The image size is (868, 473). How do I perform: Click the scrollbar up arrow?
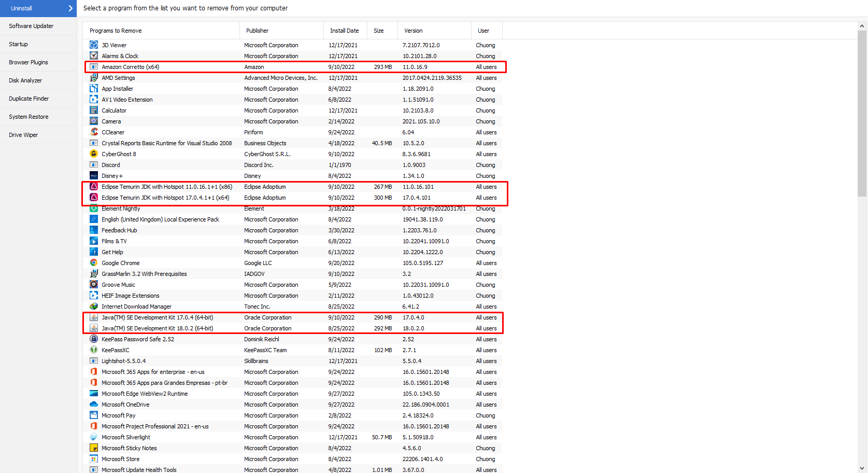[x=862, y=26]
